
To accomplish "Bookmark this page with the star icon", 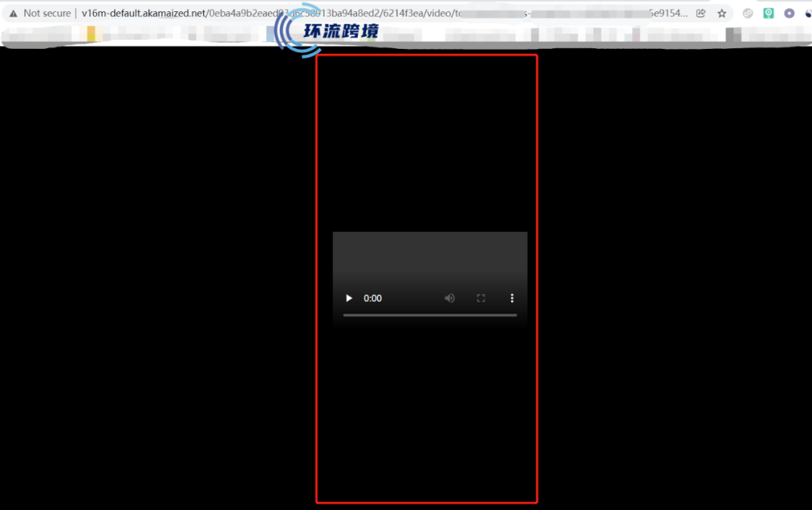I will [x=722, y=13].
